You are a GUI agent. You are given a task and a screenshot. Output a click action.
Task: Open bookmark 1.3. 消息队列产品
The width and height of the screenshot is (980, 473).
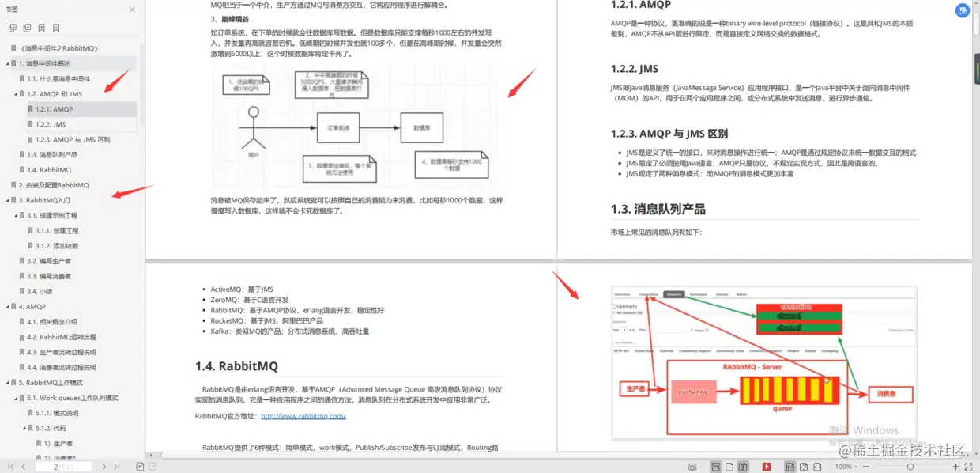pos(52,155)
